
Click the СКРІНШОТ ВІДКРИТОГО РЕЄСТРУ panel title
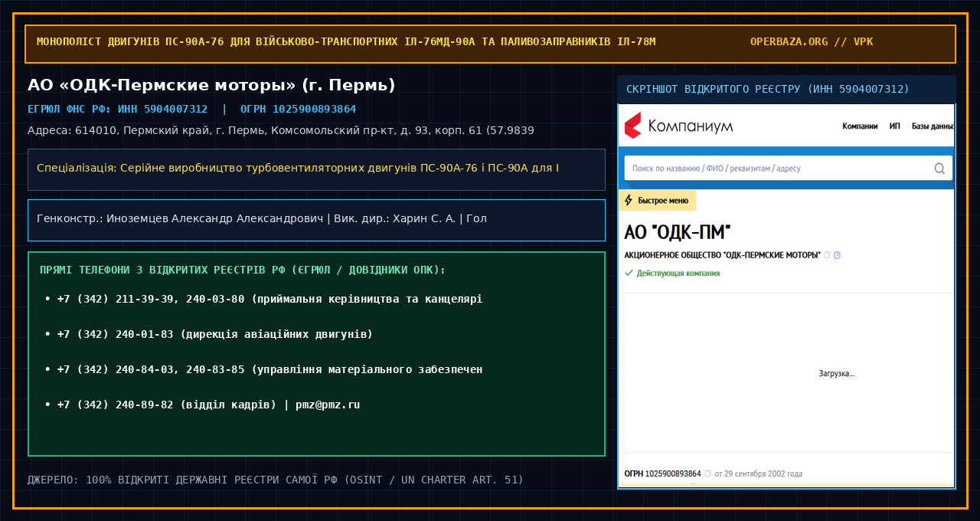[x=768, y=90]
